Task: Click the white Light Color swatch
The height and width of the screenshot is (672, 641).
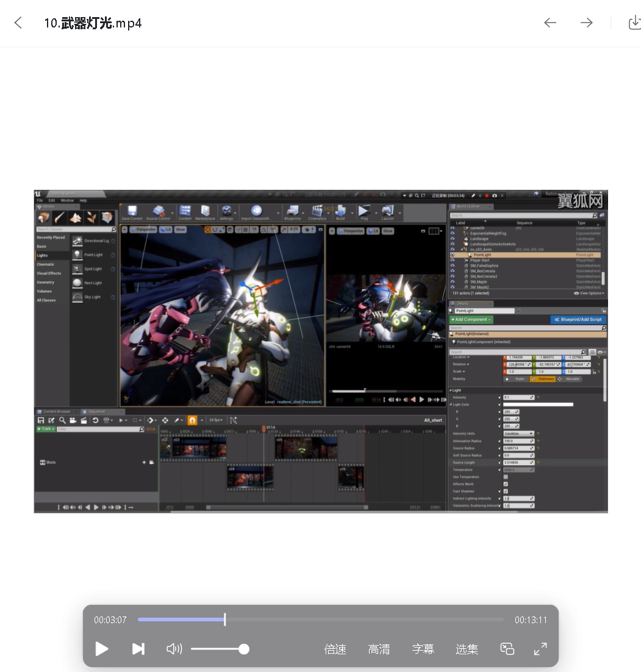Action: point(539,405)
